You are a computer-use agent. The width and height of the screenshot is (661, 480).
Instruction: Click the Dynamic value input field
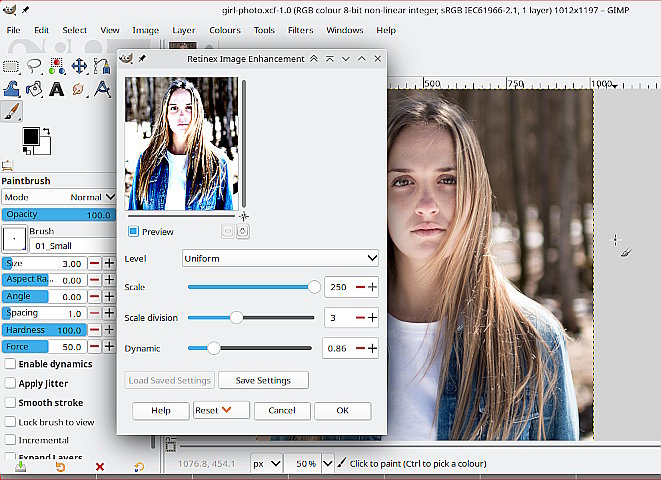pyautogui.click(x=338, y=349)
